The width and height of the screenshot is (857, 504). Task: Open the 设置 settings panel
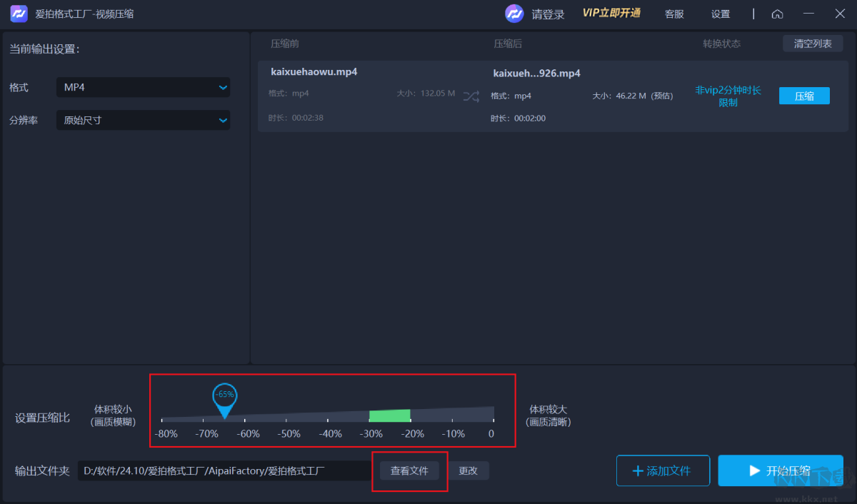click(720, 14)
